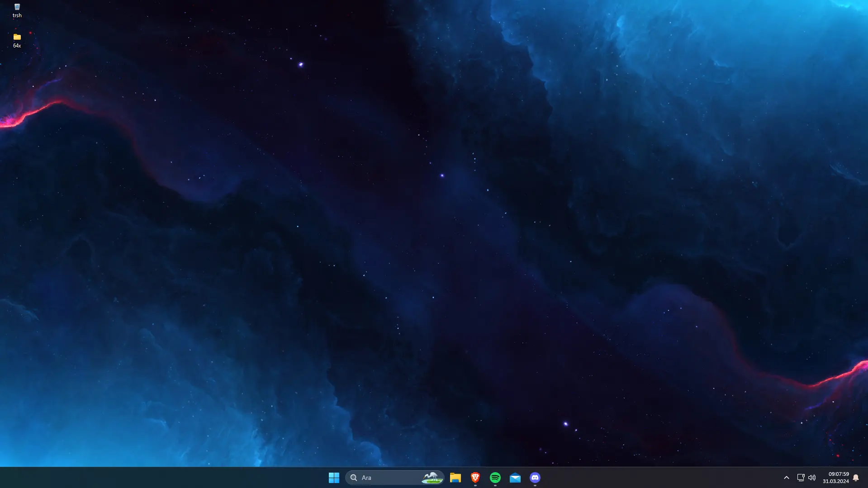Open the trsh recycle bin icon
Image resolution: width=868 pixels, height=488 pixels.
click(x=17, y=10)
